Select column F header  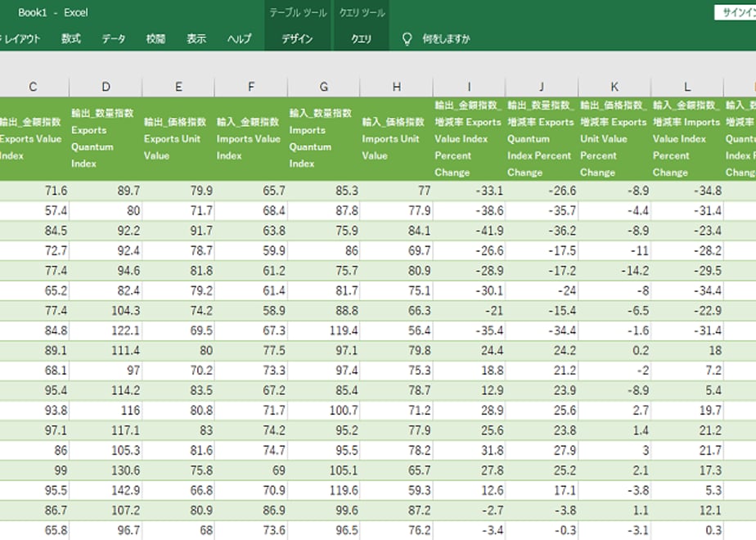pos(250,87)
